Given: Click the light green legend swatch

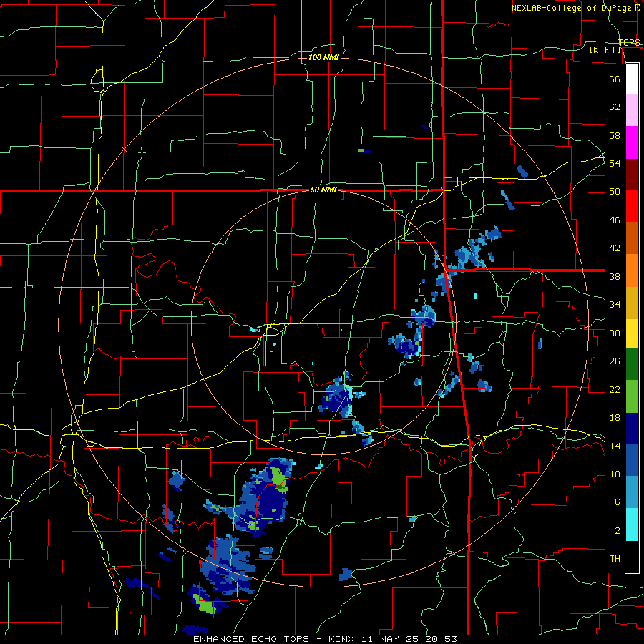Looking at the screenshot, I should [x=632, y=396].
